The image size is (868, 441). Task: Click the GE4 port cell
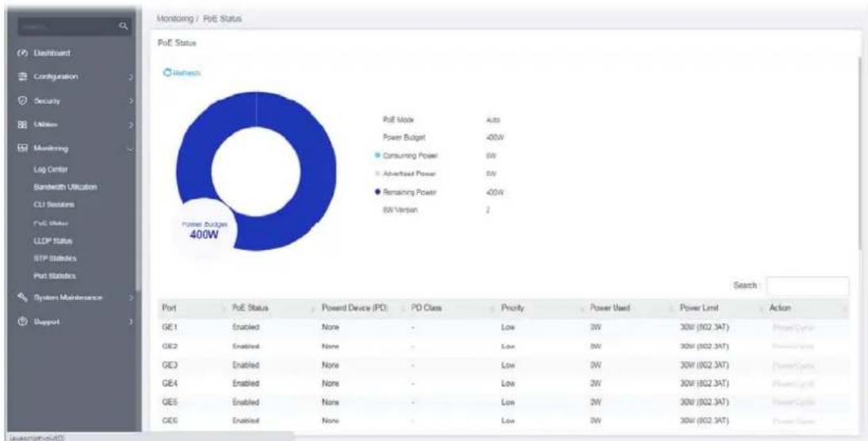point(168,383)
